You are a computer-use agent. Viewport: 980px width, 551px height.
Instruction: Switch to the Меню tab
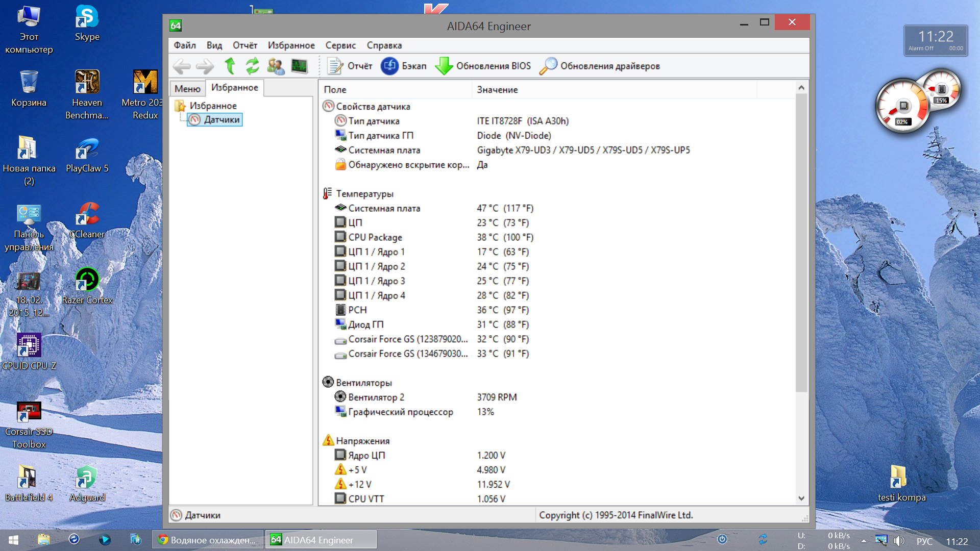tap(187, 89)
